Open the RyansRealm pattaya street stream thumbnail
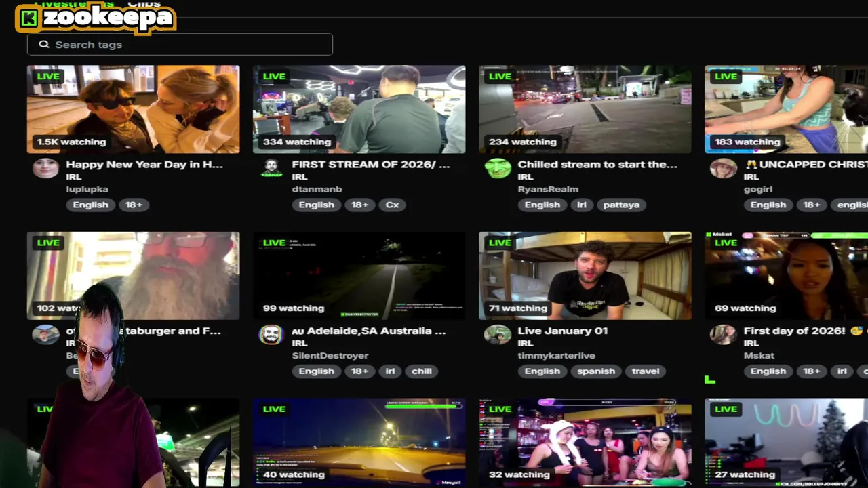 click(x=585, y=109)
